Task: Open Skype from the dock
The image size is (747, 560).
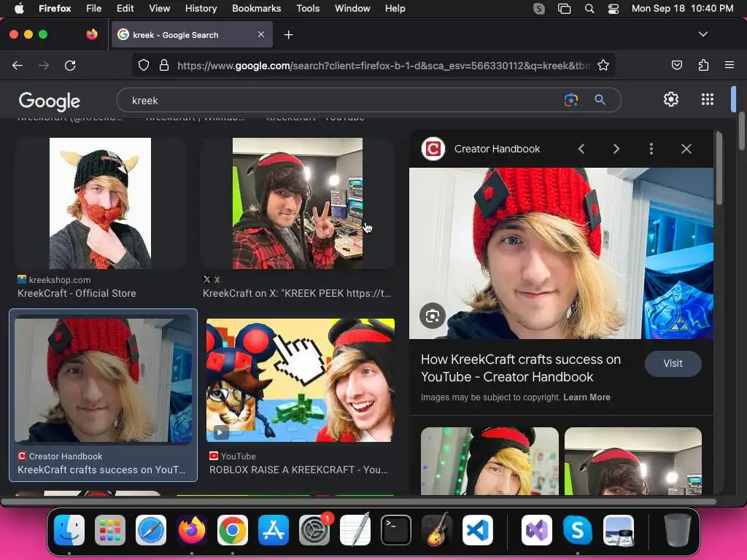Action: pos(578,530)
